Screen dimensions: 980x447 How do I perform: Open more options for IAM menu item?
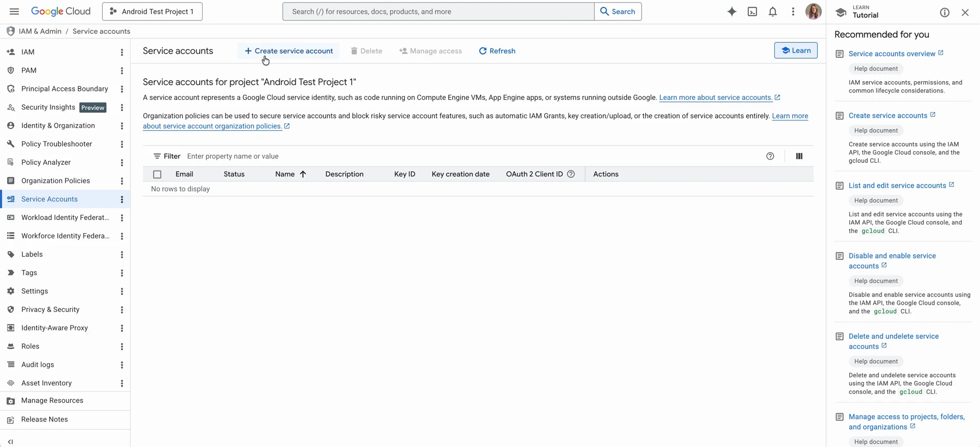tap(121, 52)
